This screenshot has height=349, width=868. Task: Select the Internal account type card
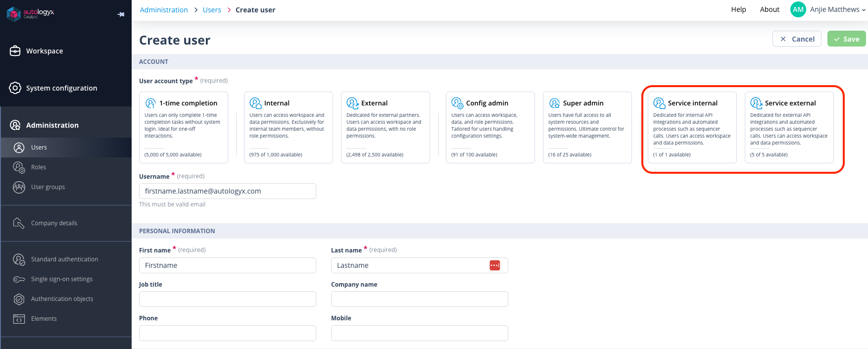(289, 127)
